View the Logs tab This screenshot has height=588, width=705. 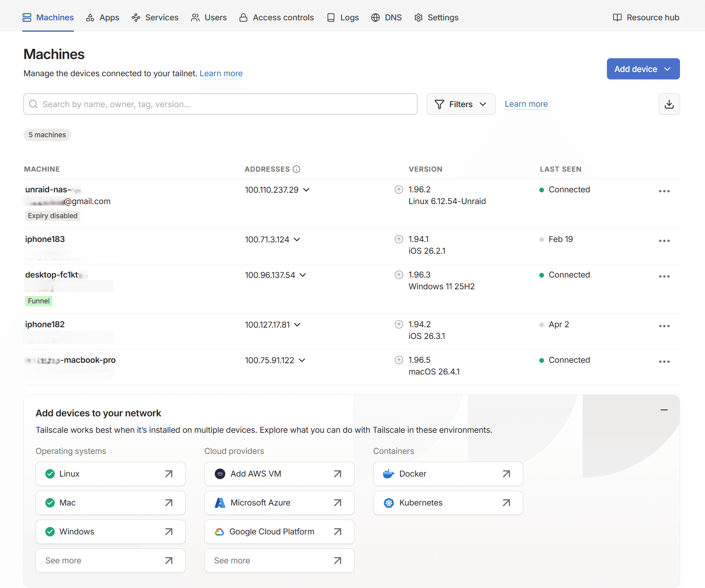pyautogui.click(x=343, y=18)
